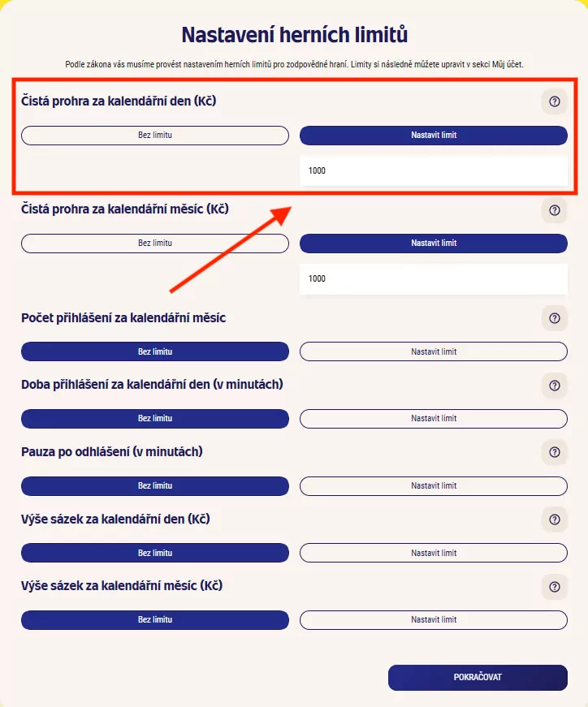The image size is (588, 707).
Task: Open help for Pauza po odhlášení
Action: [555, 452]
